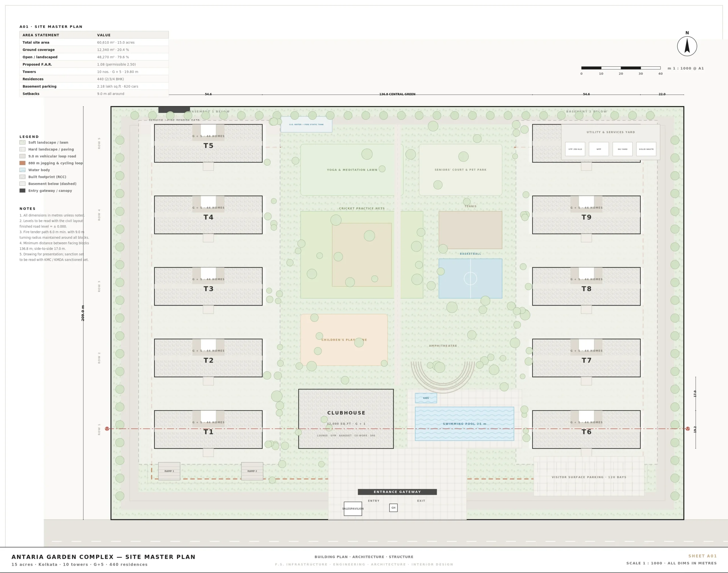Select the CLUBHOUSE heading text

(x=346, y=413)
